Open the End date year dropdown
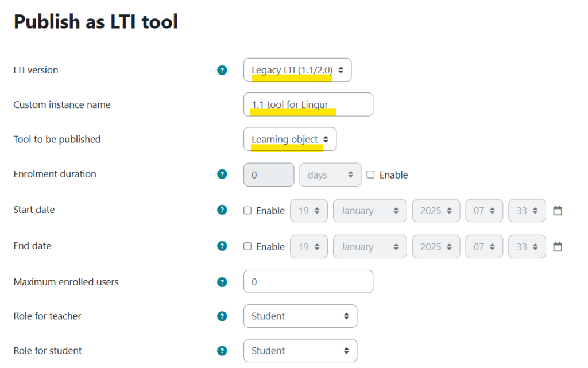Screen dimensions: 588x368 click(x=436, y=247)
